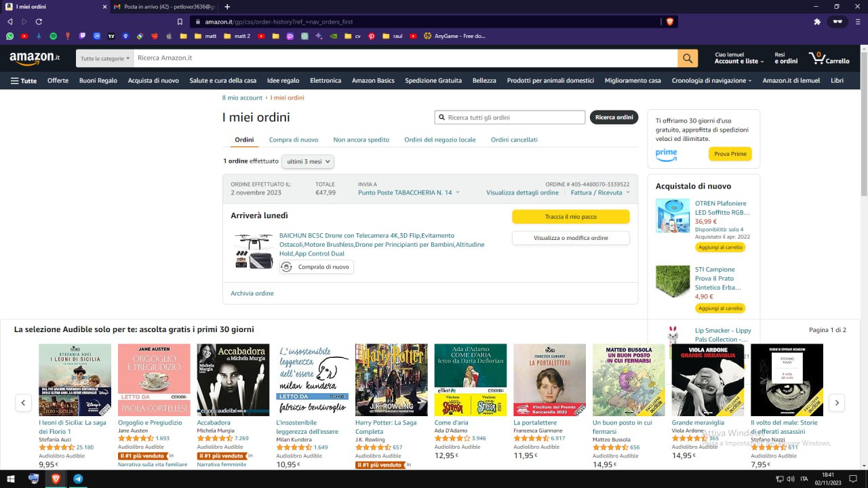This screenshot has height=488, width=868.
Task: Open the Tutte hamburger menu
Action: (24, 81)
